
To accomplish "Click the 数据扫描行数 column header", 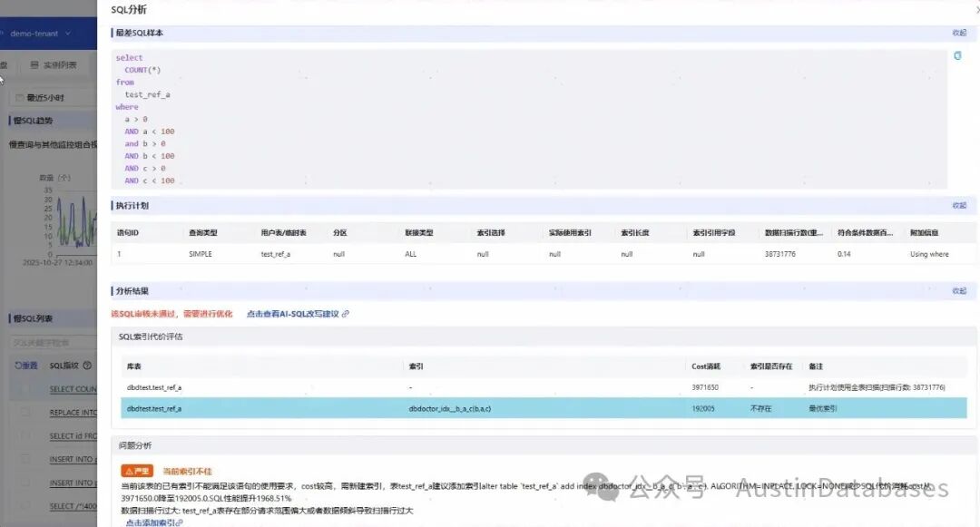I will (794, 233).
